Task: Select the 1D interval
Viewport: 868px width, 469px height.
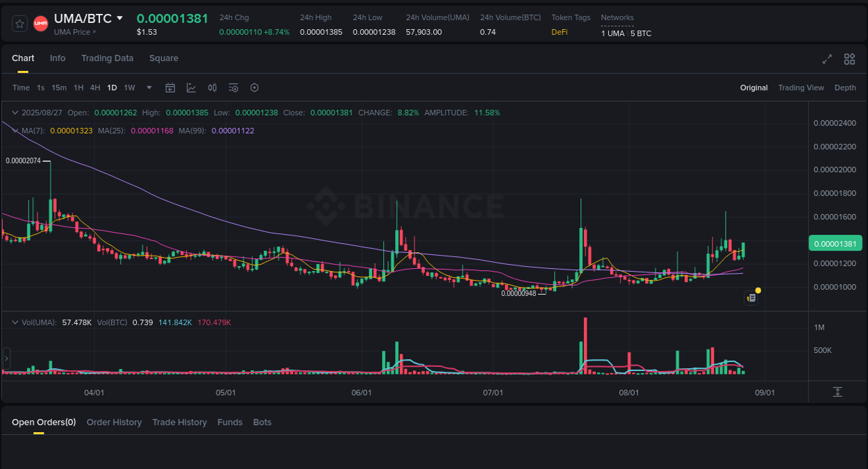Action: click(x=112, y=88)
